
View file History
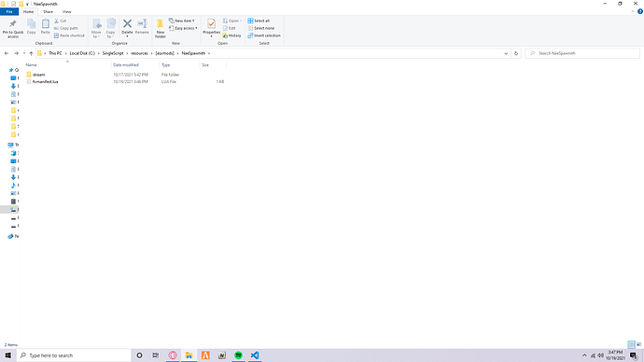tap(232, 35)
